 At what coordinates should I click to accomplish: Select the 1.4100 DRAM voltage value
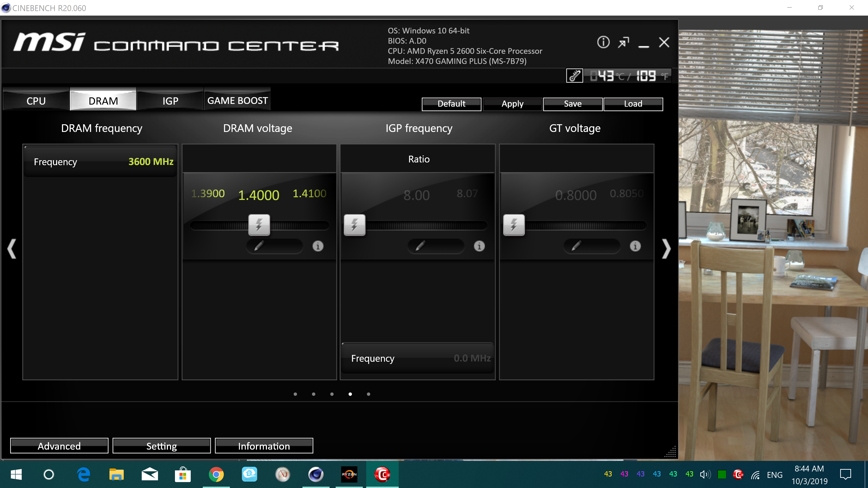coord(309,193)
